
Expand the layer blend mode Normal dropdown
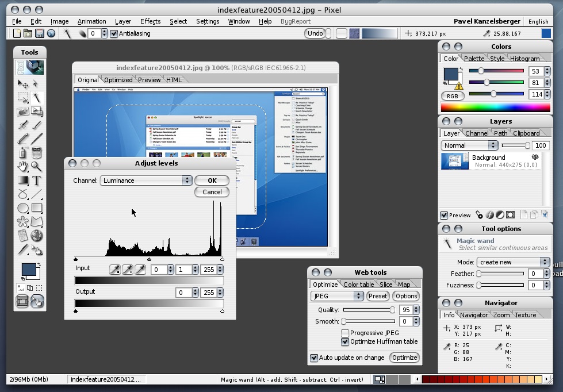click(x=469, y=145)
